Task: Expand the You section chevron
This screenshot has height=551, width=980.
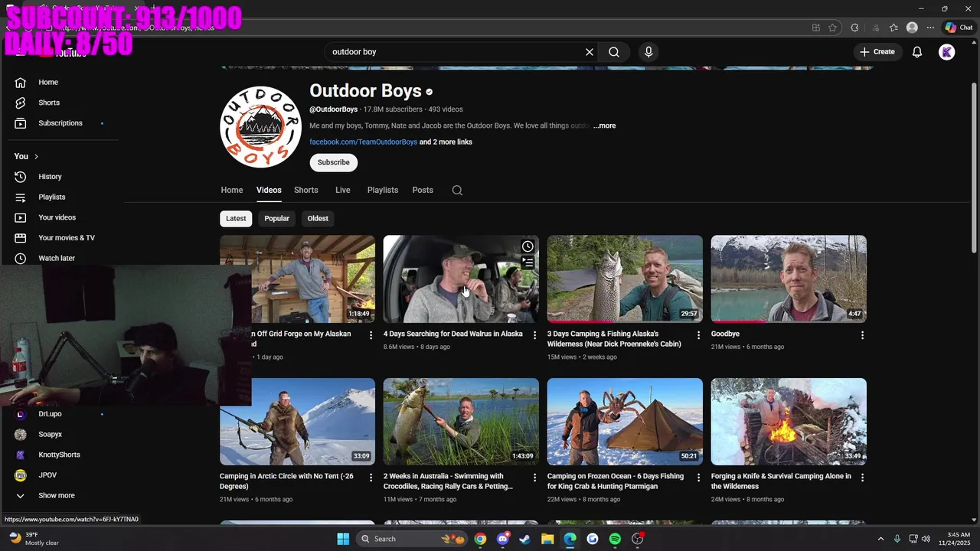Action: 36,156
